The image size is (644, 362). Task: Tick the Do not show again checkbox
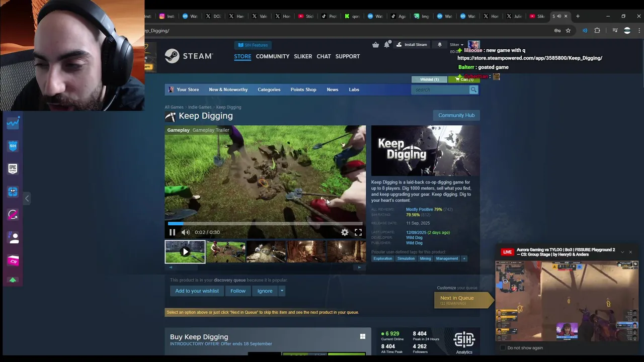[x=503, y=348]
